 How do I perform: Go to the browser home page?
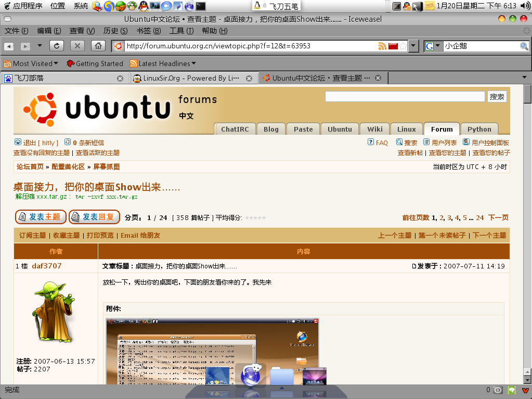click(98, 46)
